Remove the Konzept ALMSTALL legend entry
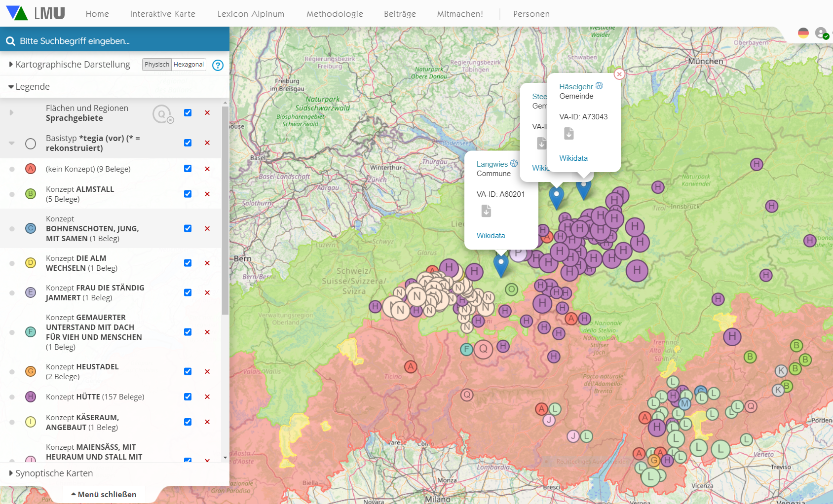Viewport: 833px width, 504px height. point(207,194)
